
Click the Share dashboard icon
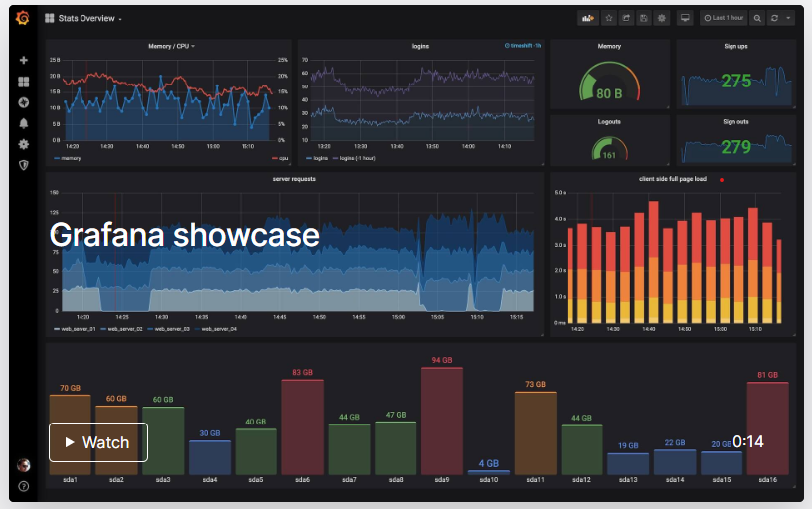[627, 18]
